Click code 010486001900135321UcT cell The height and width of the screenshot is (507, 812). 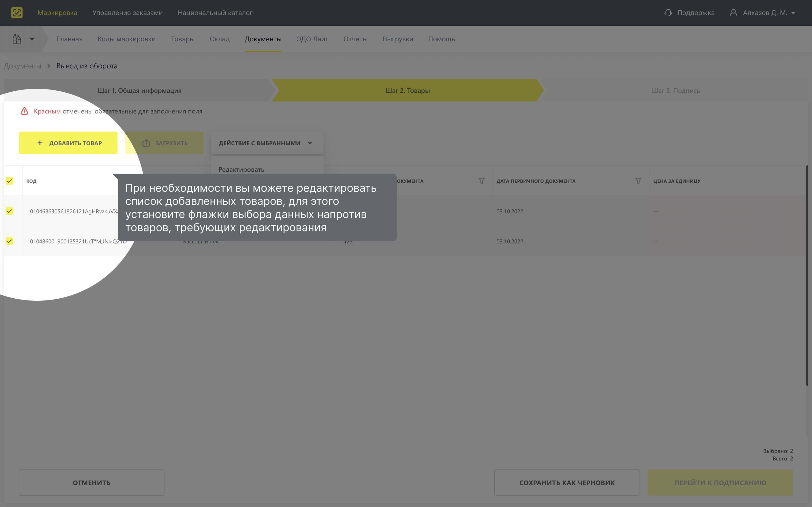coord(78,242)
